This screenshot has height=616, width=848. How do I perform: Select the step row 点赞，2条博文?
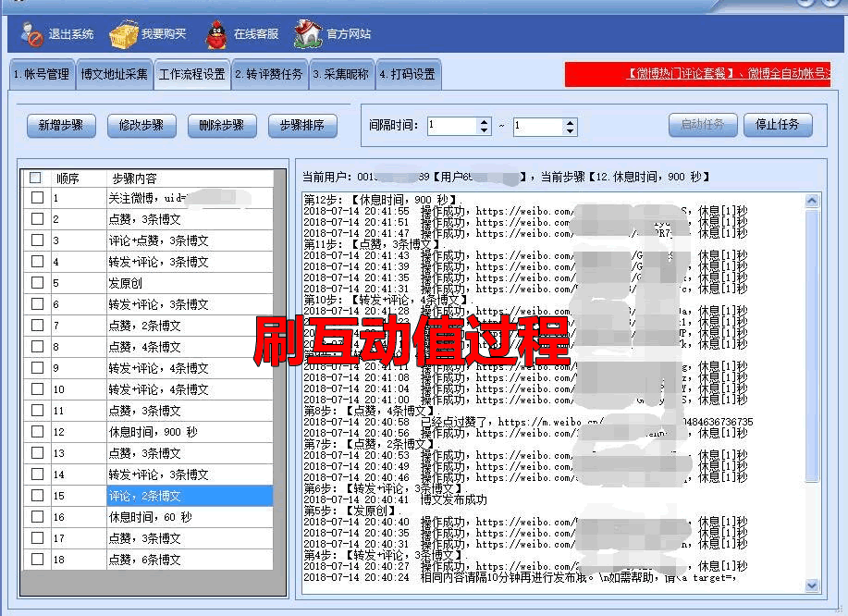point(148,325)
